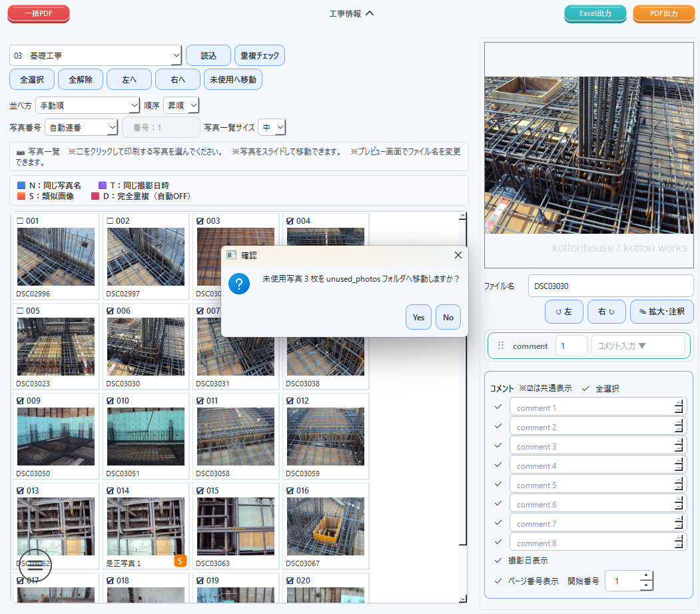The width and height of the screenshot is (700, 614).
Task: Click the 右へ move button
Action: pyautogui.click(x=178, y=79)
